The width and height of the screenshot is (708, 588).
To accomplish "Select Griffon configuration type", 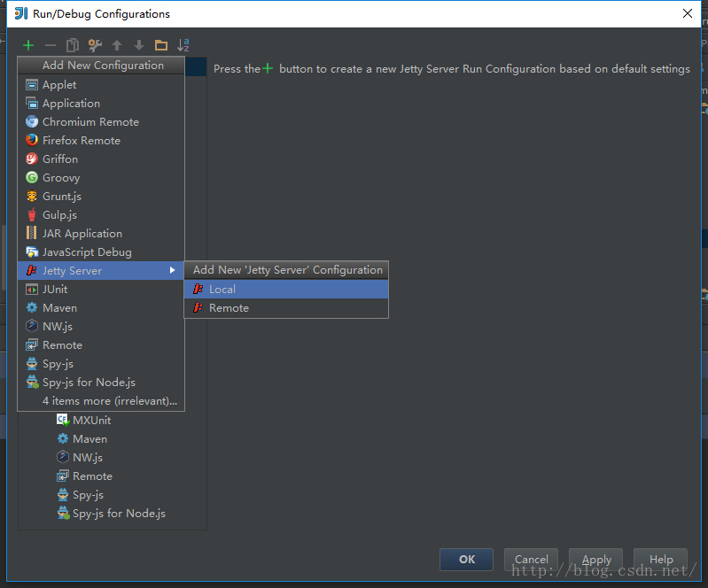I will [101, 159].
